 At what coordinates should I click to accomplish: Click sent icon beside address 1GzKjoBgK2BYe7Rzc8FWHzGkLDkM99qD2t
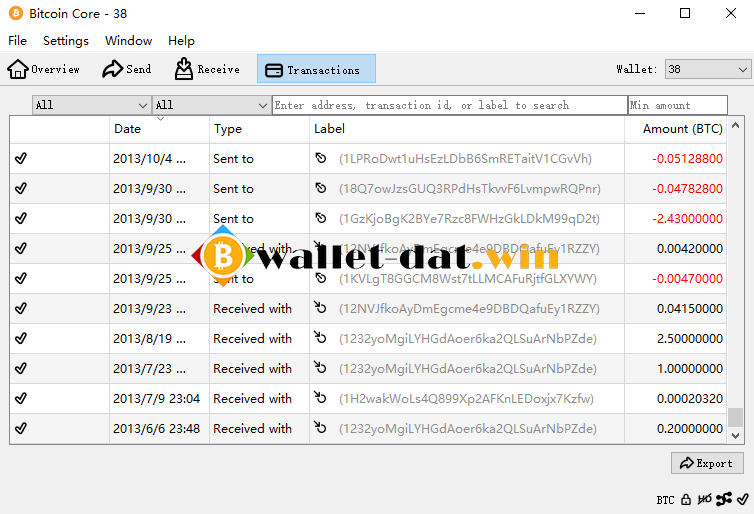click(321, 218)
